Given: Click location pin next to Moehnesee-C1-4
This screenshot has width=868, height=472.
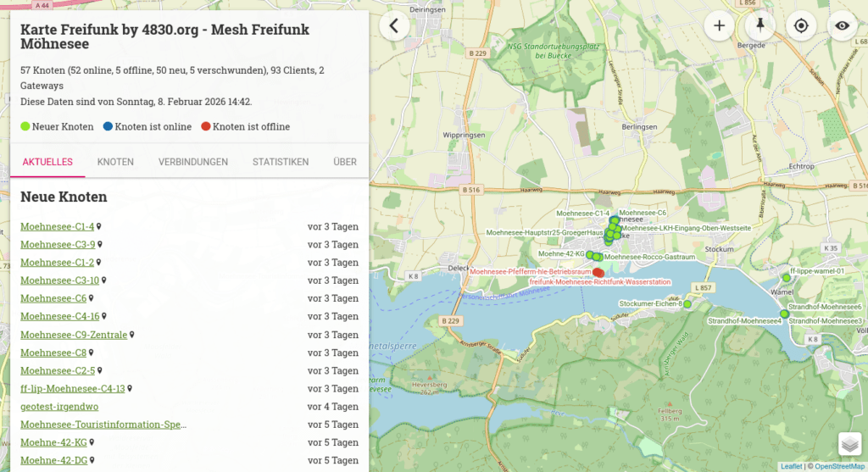Looking at the screenshot, I should click(99, 227).
